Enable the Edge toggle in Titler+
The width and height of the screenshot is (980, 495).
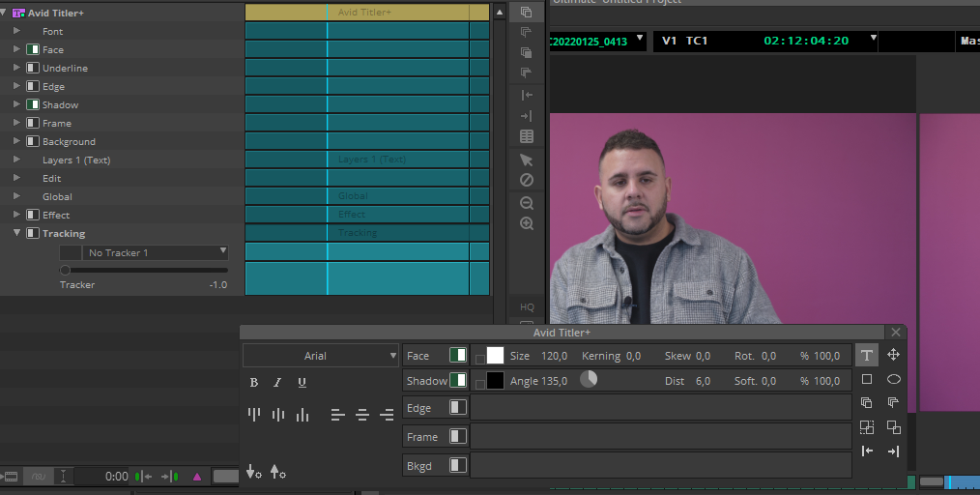(x=458, y=408)
